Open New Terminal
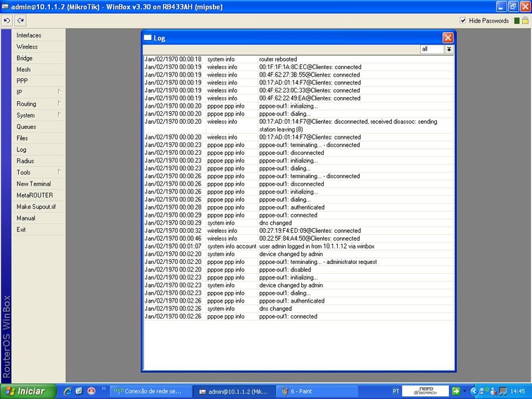532x399 pixels. point(38,184)
